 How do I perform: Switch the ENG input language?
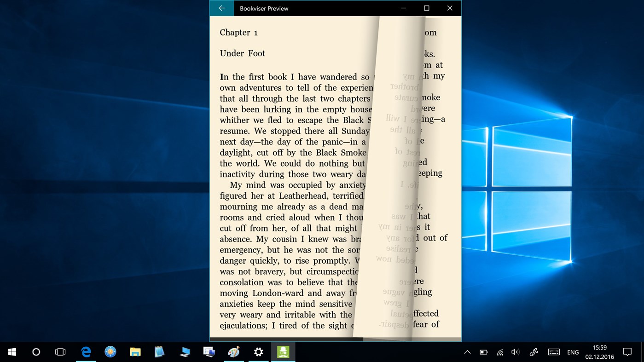573,352
